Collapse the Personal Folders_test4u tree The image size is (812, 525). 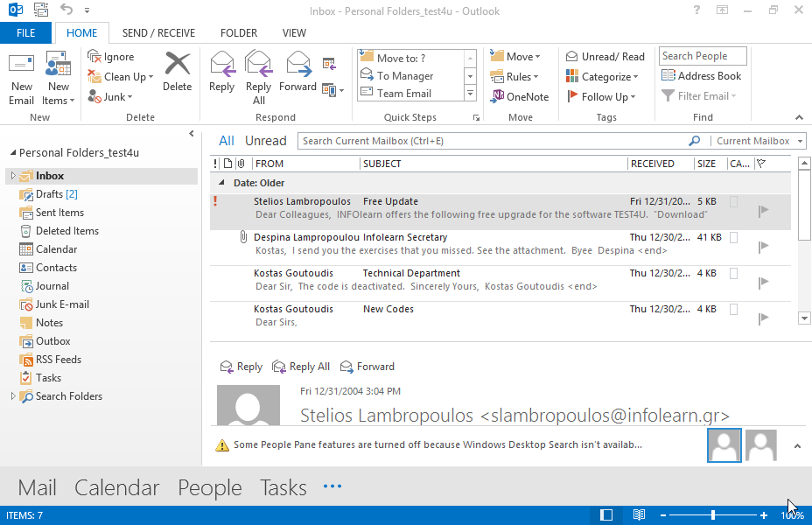pyautogui.click(x=13, y=153)
